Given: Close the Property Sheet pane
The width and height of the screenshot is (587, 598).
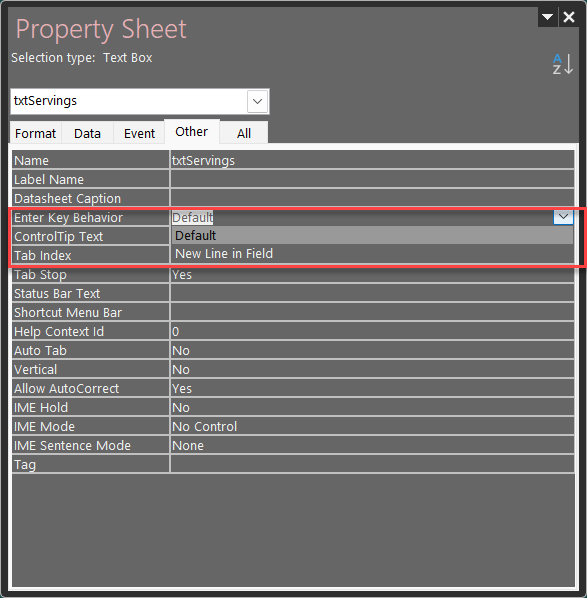Looking at the screenshot, I should click(569, 17).
